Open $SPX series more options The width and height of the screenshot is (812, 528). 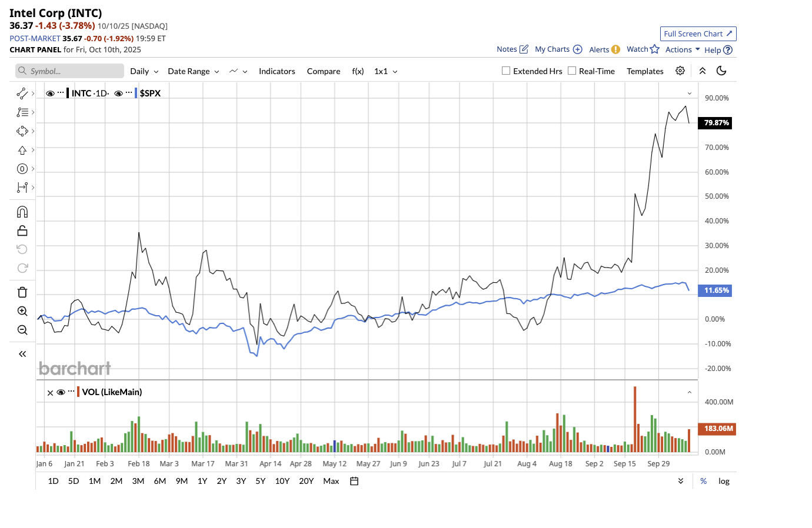(x=129, y=93)
